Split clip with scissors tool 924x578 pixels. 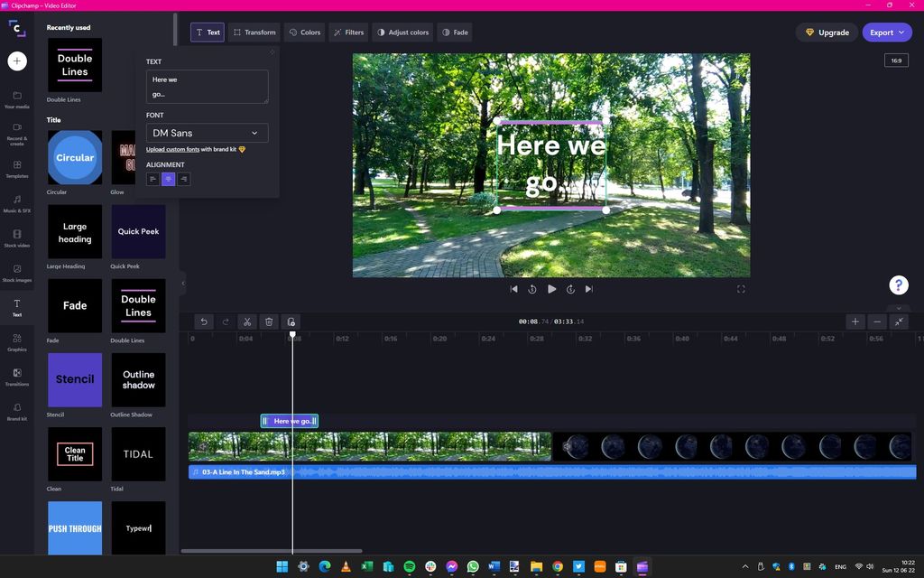(247, 322)
